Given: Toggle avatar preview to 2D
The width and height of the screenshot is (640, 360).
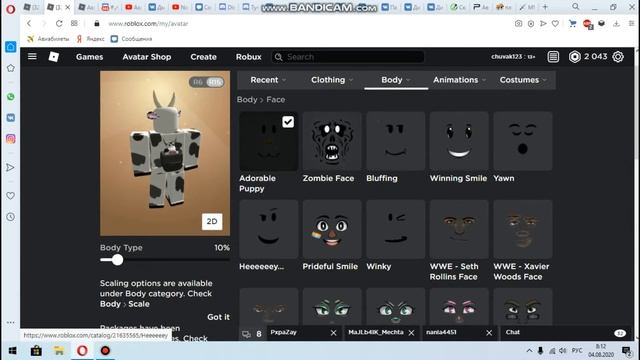Looking at the screenshot, I should (212, 221).
